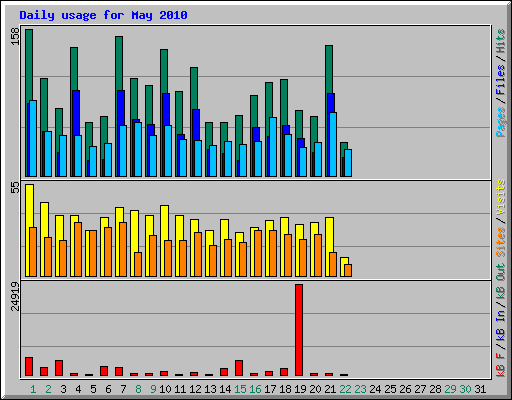Click the '158' hits axis value
The width and height of the screenshot is (512, 400).
pyautogui.click(x=15, y=36)
